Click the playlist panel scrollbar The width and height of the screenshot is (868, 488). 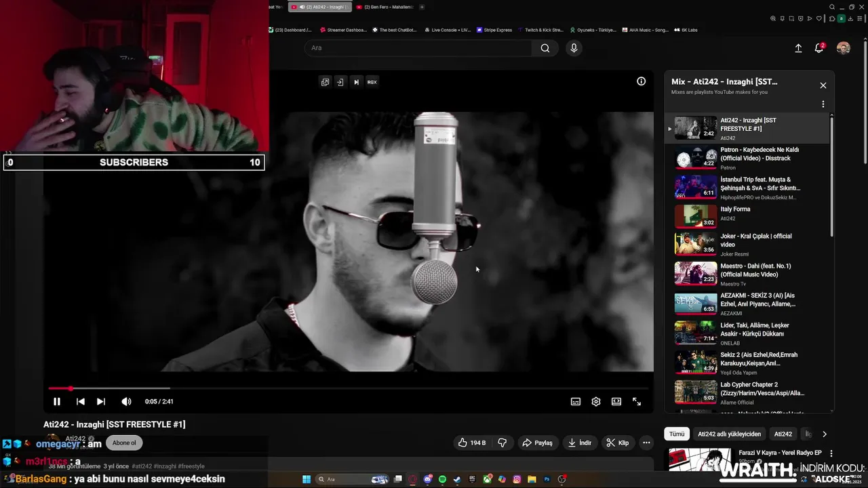pos(832,176)
